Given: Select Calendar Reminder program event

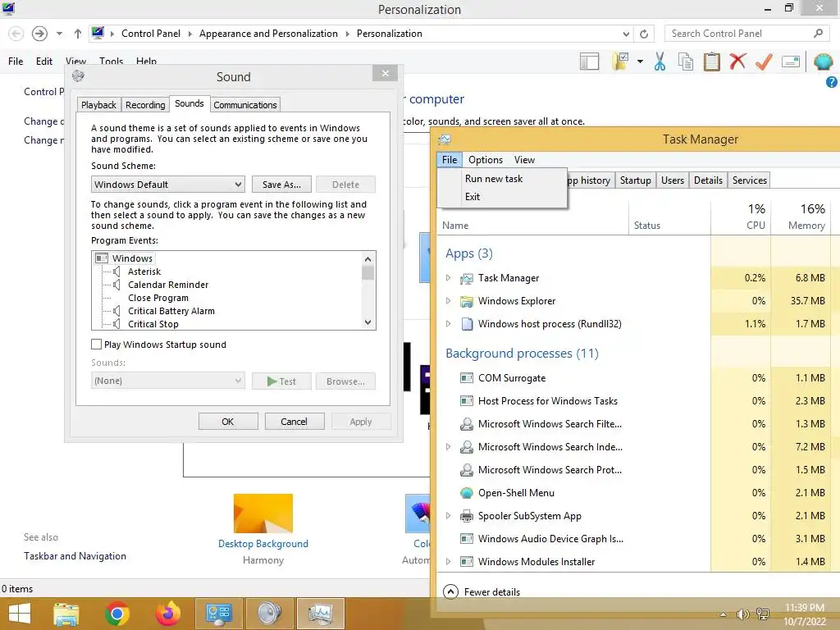Looking at the screenshot, I should 168,285.
